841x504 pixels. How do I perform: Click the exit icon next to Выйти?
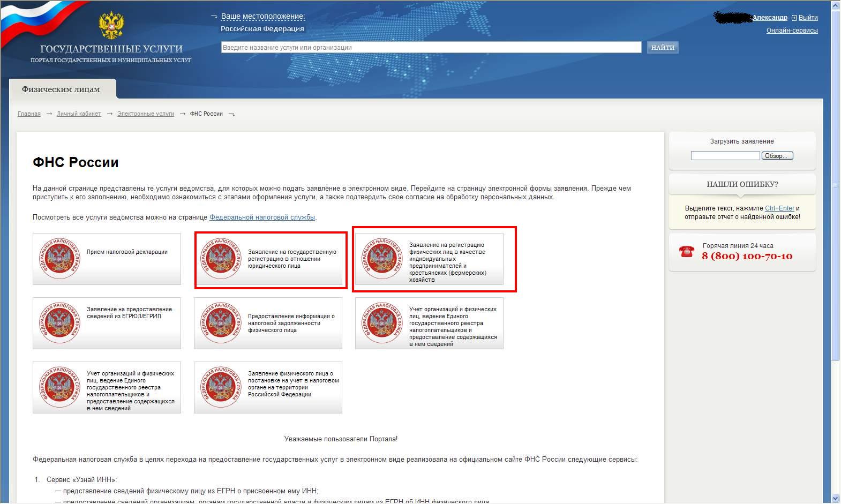pyautogui.click(x=794, y=18)
